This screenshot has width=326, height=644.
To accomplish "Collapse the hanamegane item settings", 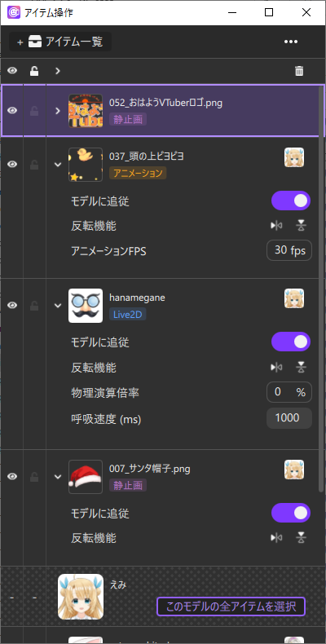I will (58, 306).
